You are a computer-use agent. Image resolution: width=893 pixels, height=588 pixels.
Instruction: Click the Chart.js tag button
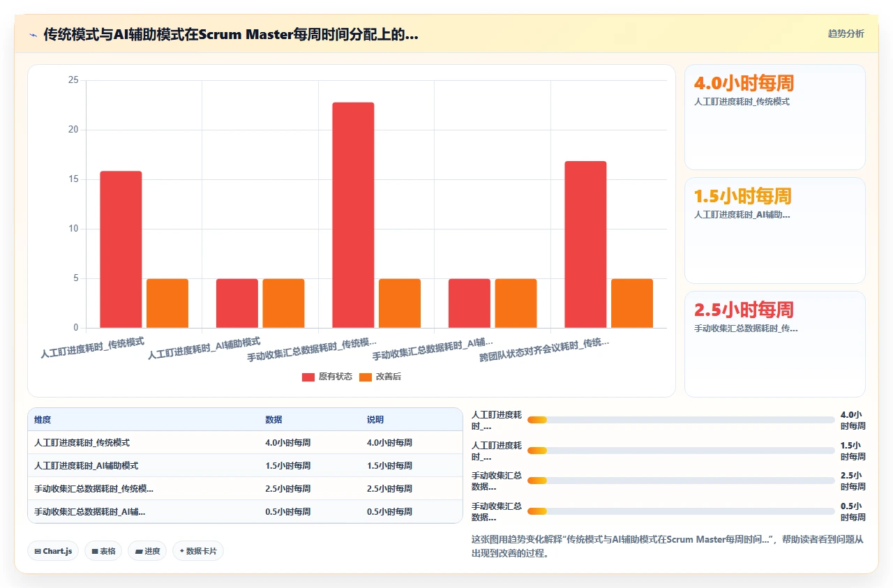coord(53,551)
